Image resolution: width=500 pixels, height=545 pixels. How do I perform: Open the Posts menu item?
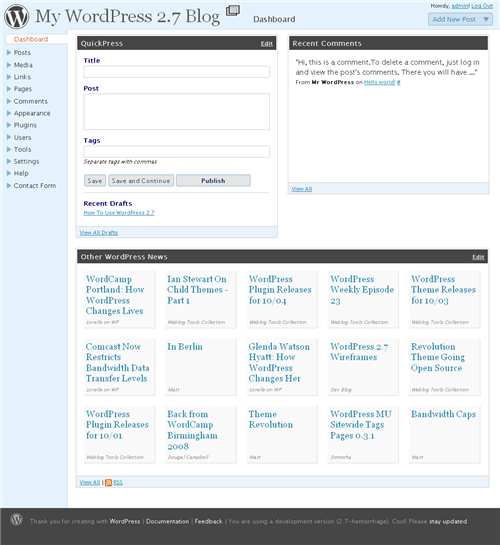coord(22,52)
